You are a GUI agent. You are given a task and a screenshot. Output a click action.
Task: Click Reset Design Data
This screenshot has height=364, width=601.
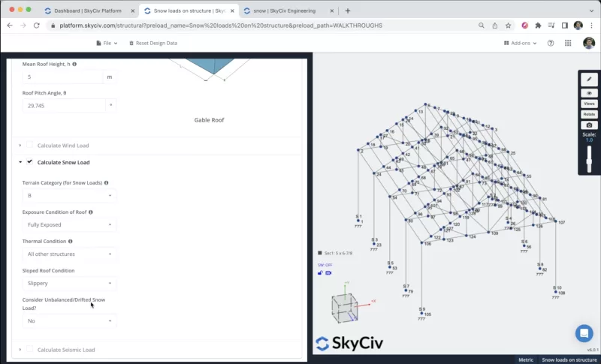(153, 44)
